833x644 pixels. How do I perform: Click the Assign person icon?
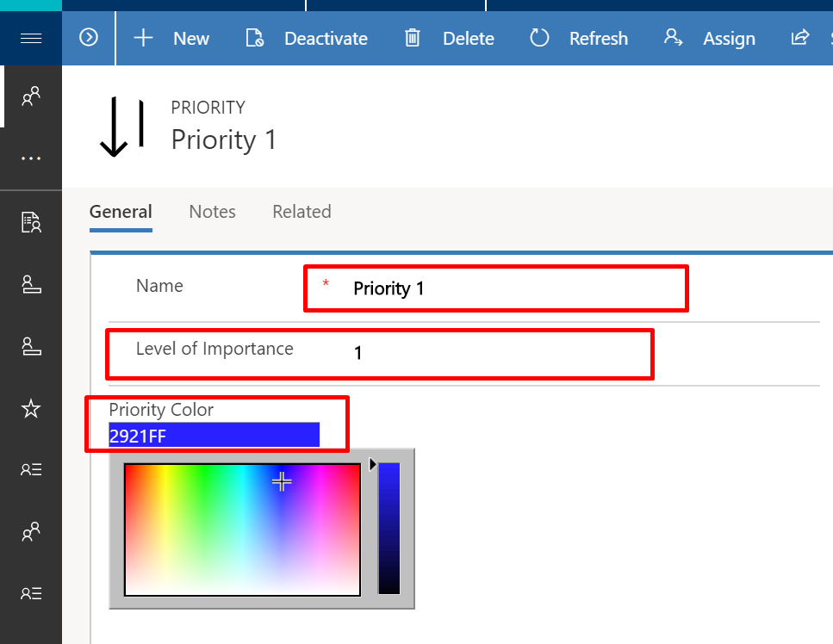pyautogui.click(x=673, y=38)
